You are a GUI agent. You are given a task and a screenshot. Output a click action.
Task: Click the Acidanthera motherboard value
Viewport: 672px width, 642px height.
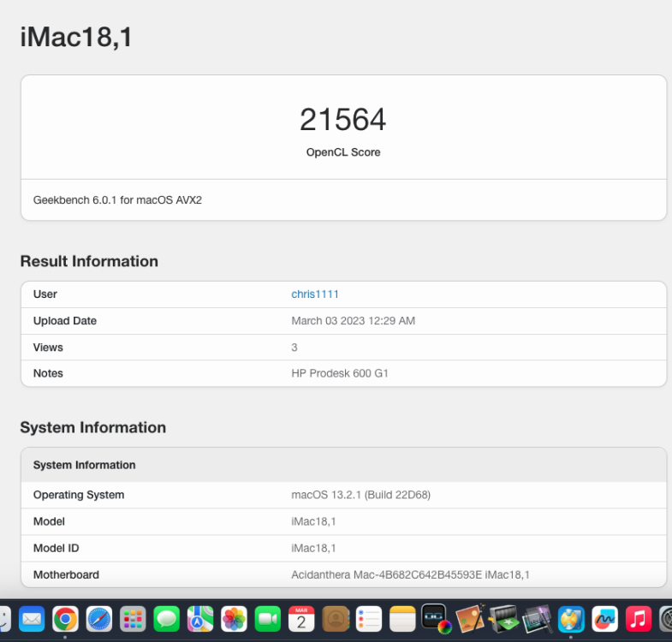[x=410, y=574]
